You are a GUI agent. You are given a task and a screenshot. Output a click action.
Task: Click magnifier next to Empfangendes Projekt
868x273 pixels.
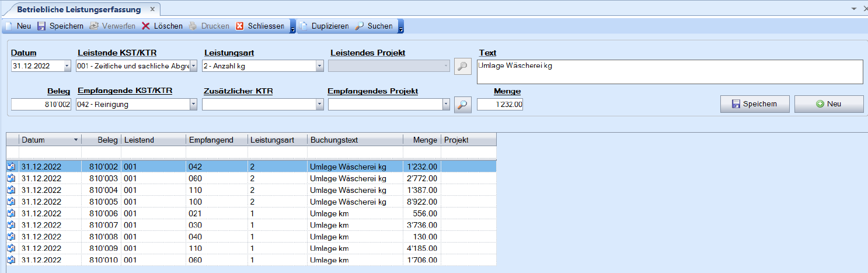(462, 105)
